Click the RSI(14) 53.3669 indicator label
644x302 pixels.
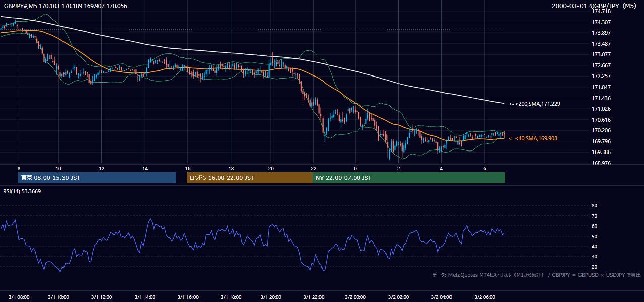(x=22, y=191)
